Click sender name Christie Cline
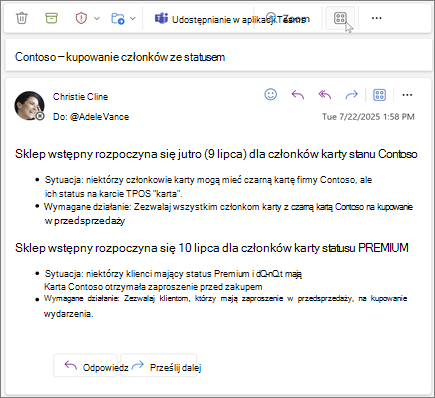This screenshot has width=435, height=398. 80,97
